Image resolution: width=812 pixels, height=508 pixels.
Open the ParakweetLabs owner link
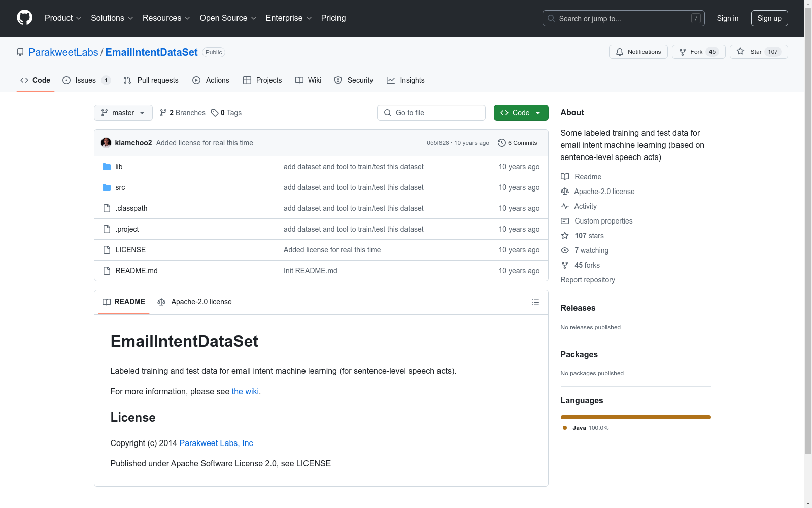coord(63,52)
